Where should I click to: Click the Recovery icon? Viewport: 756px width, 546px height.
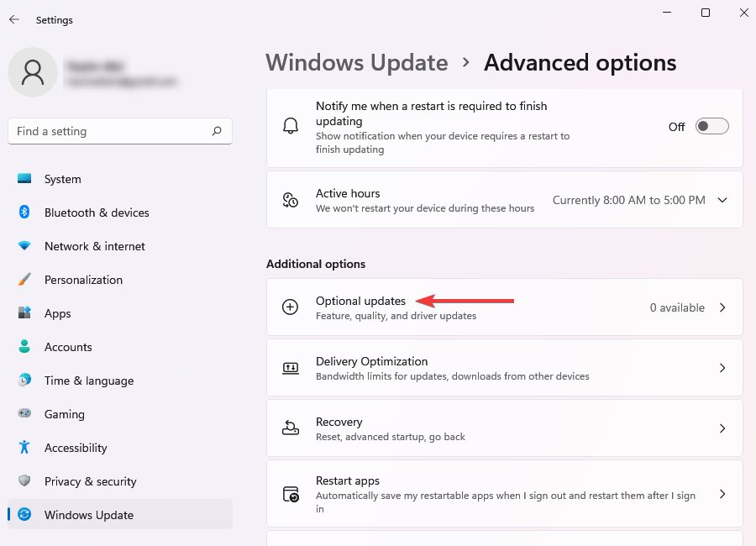click(291, 428)
